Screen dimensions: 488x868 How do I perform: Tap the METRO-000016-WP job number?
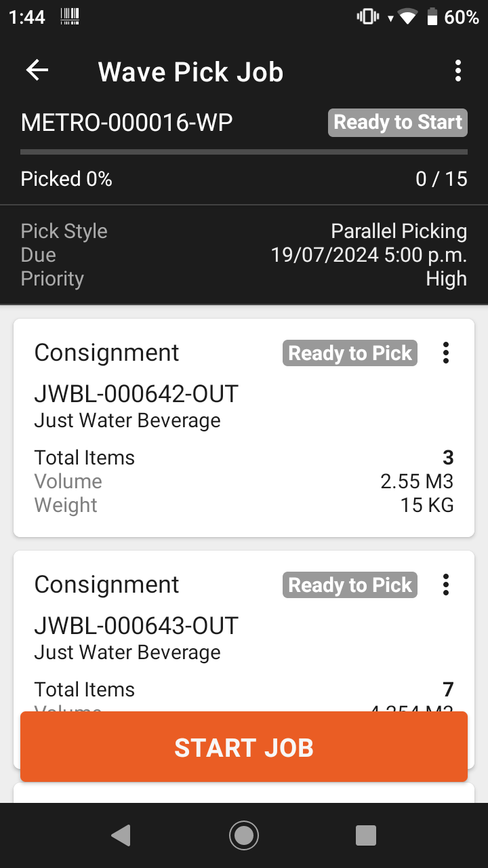(x=127, y=123)
